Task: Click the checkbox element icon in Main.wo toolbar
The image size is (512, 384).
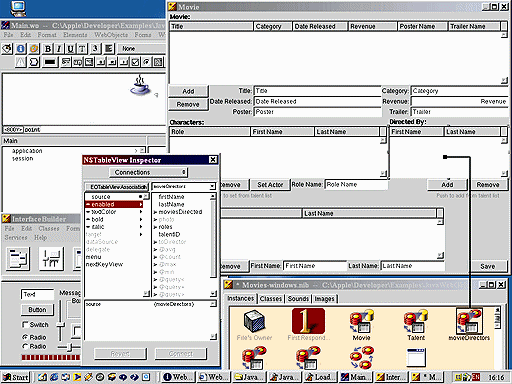Action: [x=135, y=62]
